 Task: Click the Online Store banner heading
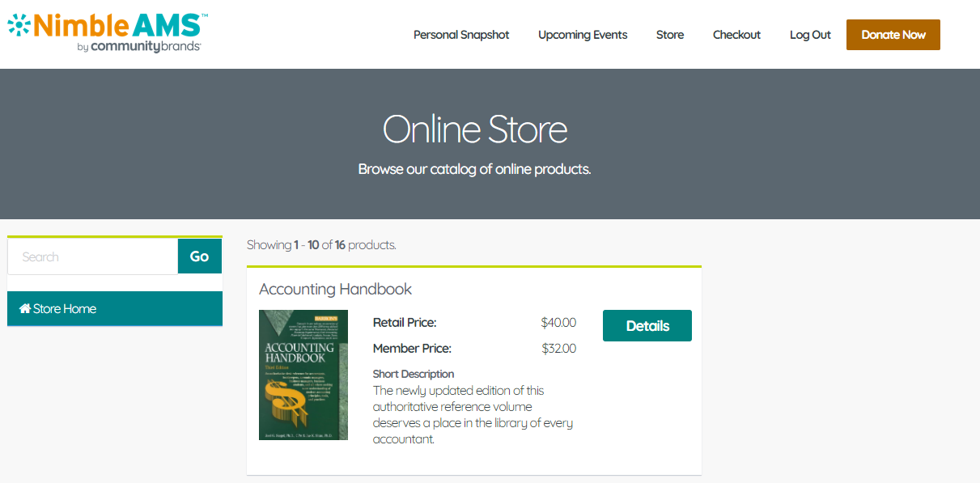tap(475, 129)
